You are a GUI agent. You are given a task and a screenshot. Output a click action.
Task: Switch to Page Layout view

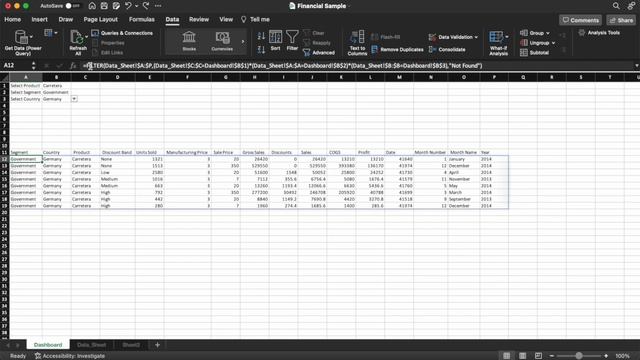522,356
